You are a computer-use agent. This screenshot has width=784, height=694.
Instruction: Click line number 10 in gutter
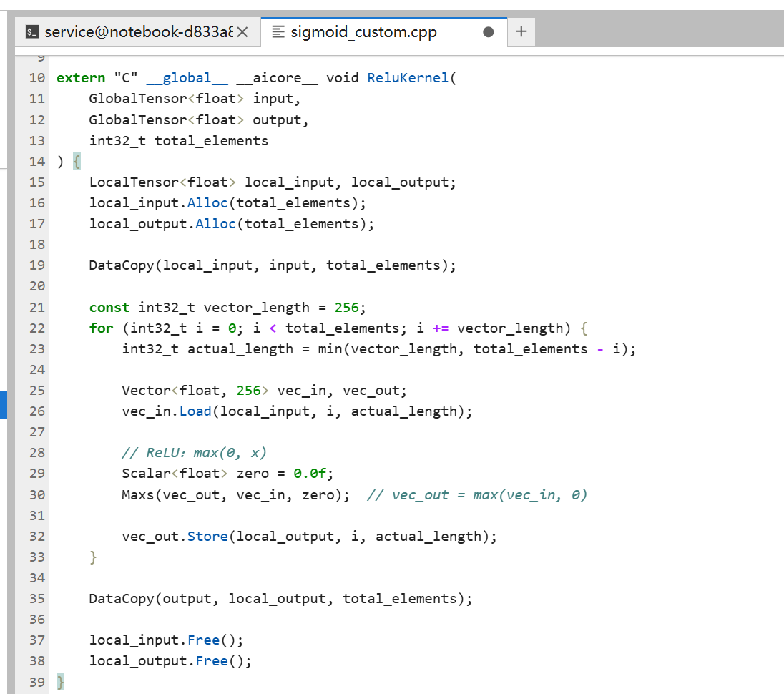coord(37,78)
